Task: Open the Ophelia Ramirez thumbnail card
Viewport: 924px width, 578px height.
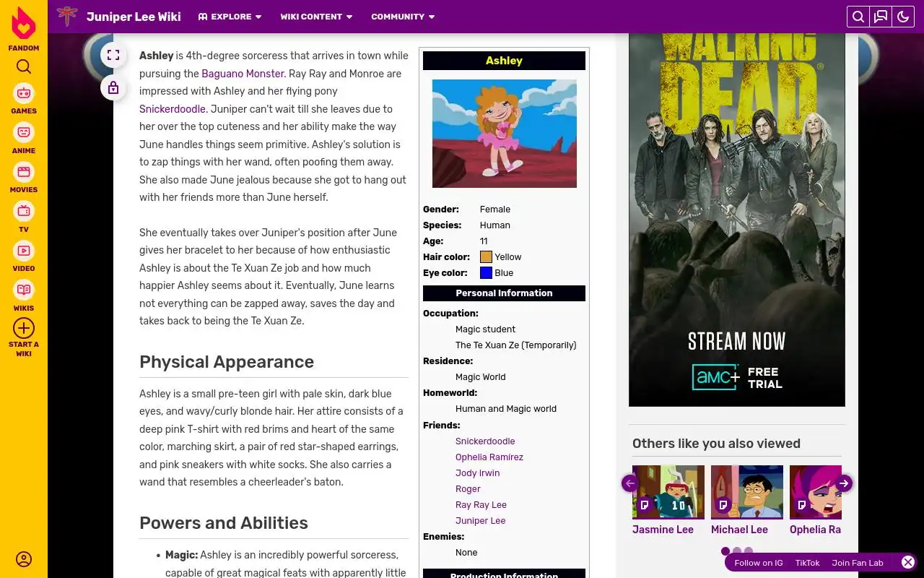Action: point(816,492)
